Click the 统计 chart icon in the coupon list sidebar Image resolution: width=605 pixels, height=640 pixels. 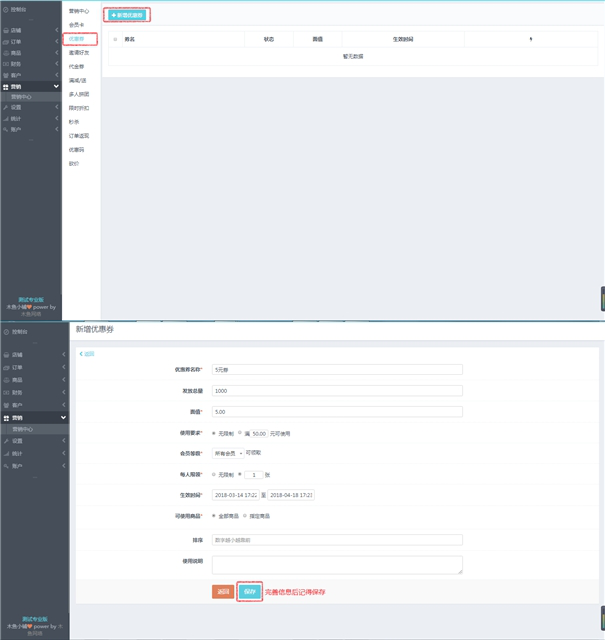[x=6, y=118]
